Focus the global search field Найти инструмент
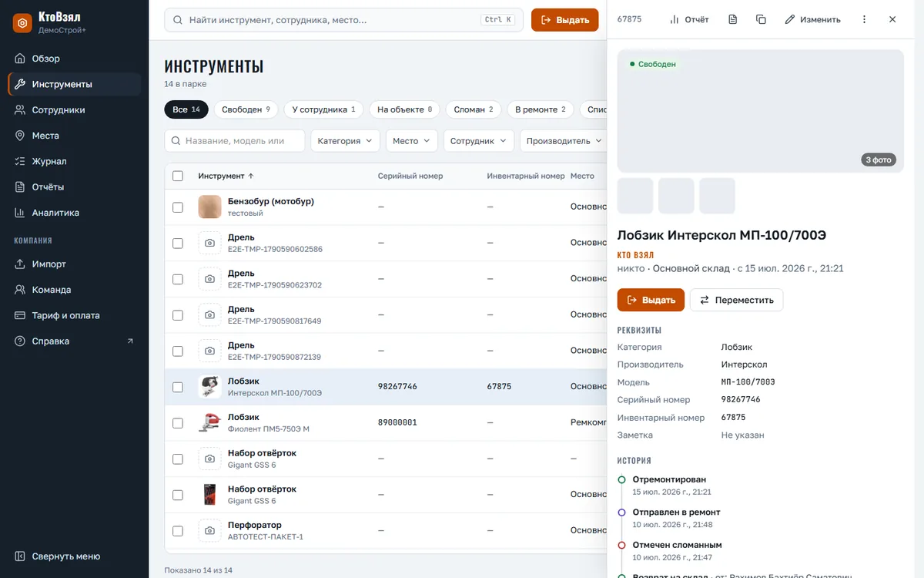The height and width of the screenshot is (578, 924). pyautogui.click(x=344, y=20)
